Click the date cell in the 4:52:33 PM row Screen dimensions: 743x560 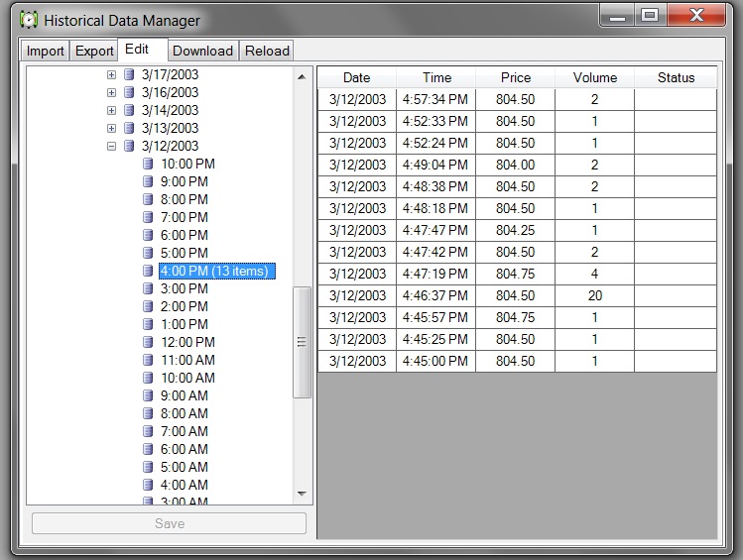[x=357, y=121]
